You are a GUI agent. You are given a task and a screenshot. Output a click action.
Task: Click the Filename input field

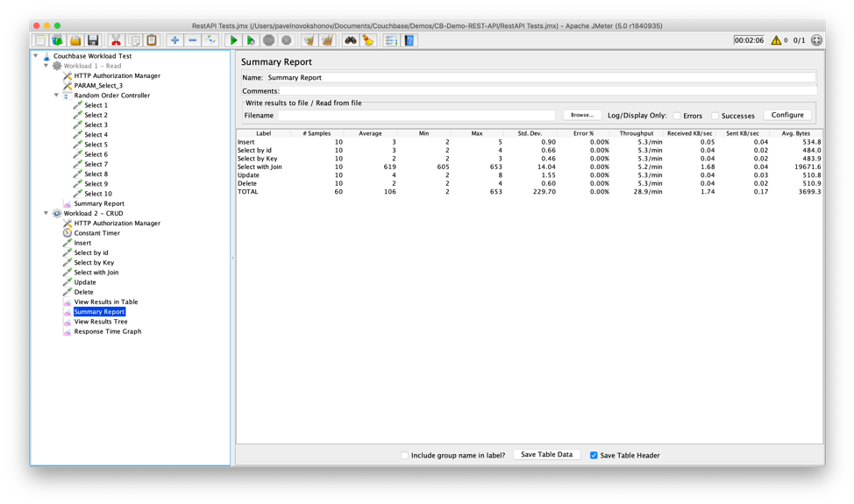(416, 116)
